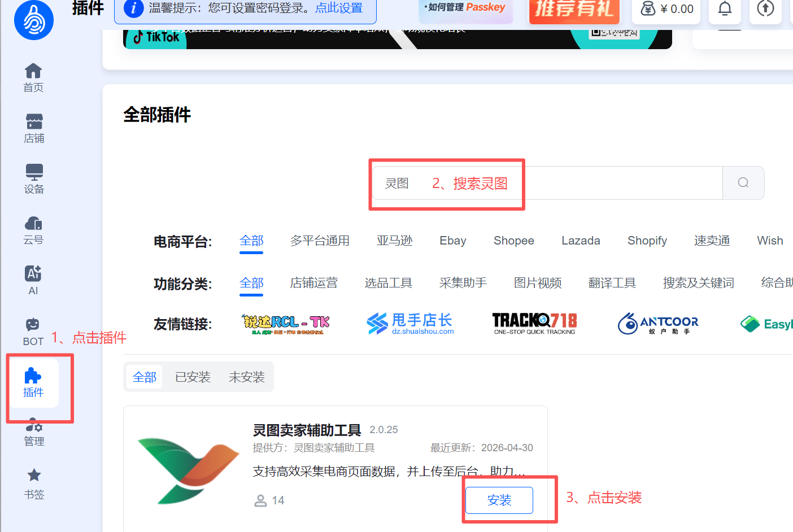Show 已安装 plugins tab

click(x=193, y=377)
